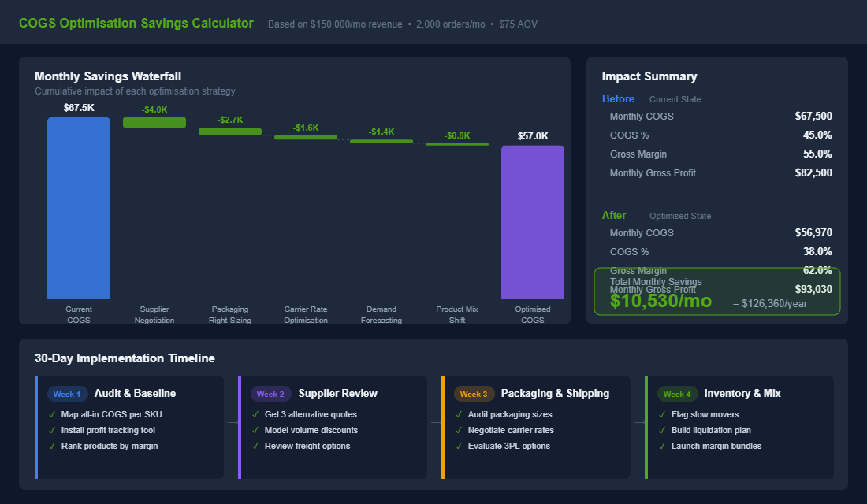Select the purple Optimised COGS bar
The width and height of the screenshot is (867, 504).
[533, 222]
